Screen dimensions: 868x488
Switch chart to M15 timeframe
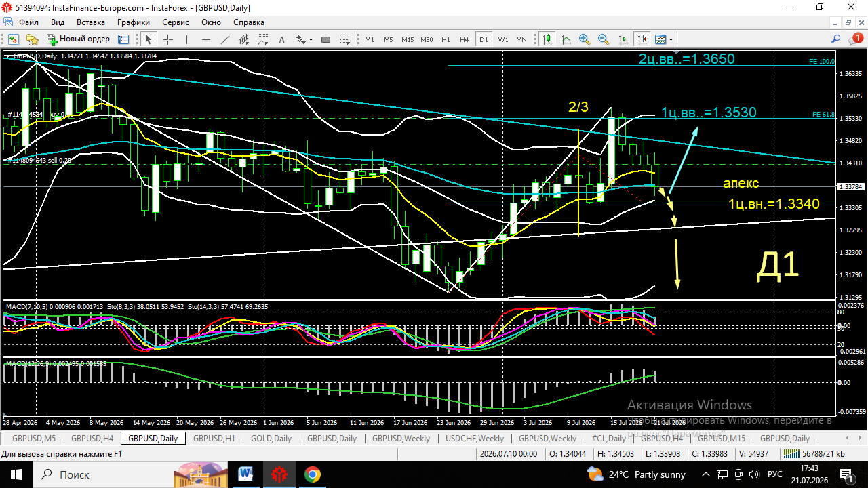pos(408,39)
